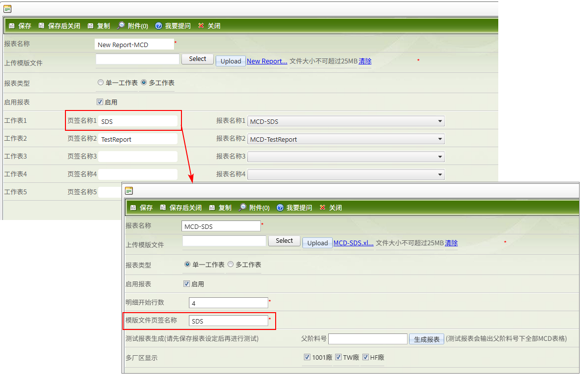Viewport: 588px width, 384px height.
Task: Click save-and-close icon in the lower window toolbar
Action: (163, 208)
